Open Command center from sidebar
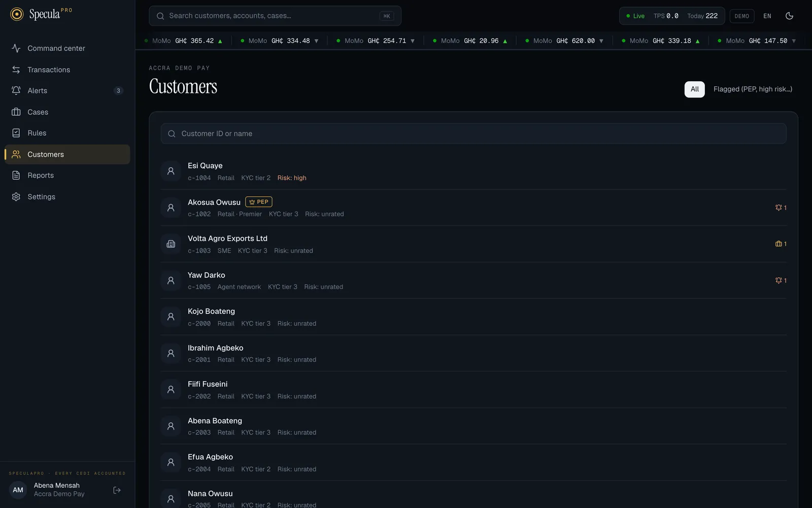Viewport: 812px width, 508px height. [67, 48]
